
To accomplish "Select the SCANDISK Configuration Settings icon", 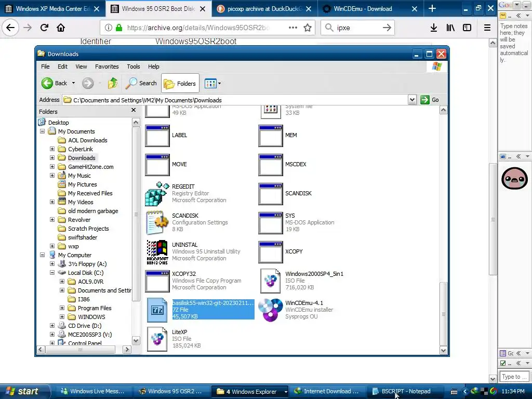I will [x=157, y=222].
